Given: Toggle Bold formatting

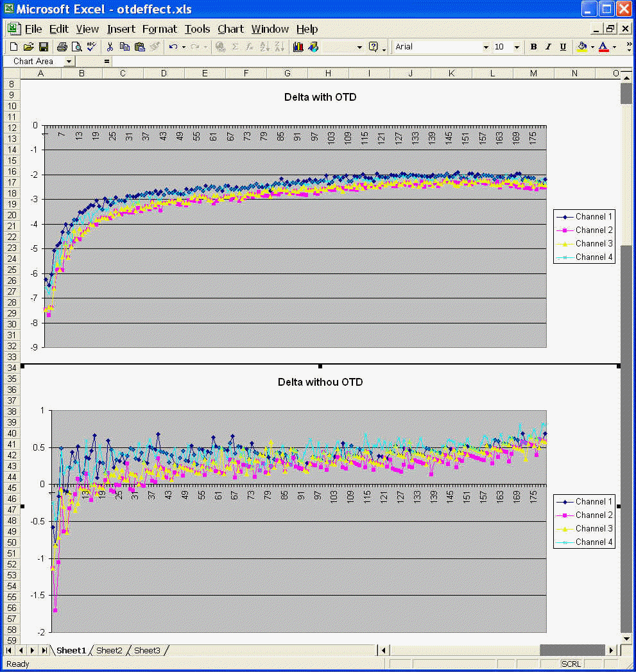Looking at the screenshot, I should (533, 47).
